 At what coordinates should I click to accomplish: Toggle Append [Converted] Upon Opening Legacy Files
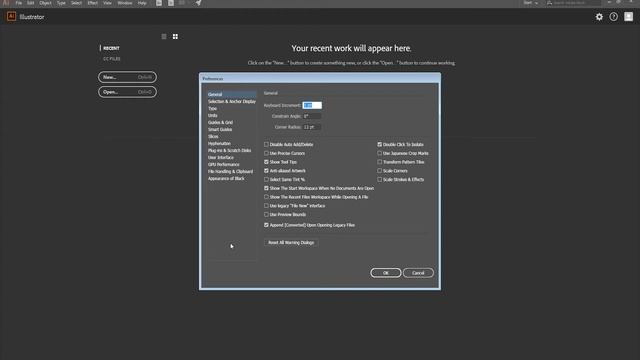tap(266, 225)
